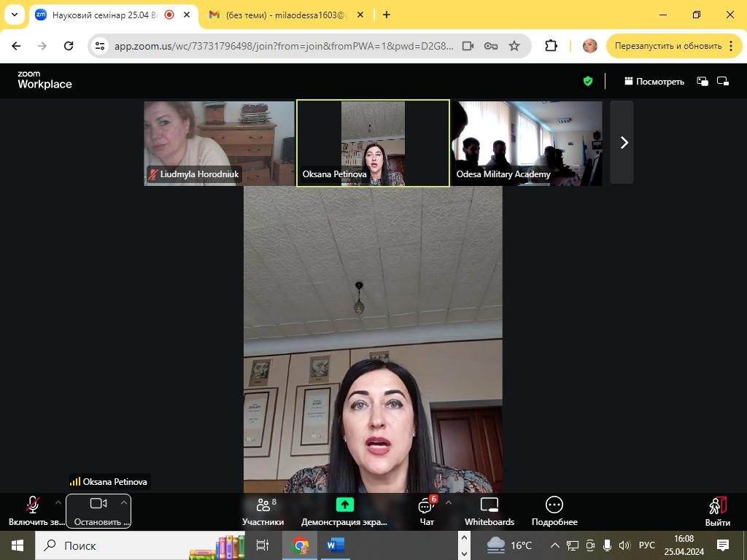
Task: Select Odesa Military Academy video thumbnail
Action: coord(527,144)
